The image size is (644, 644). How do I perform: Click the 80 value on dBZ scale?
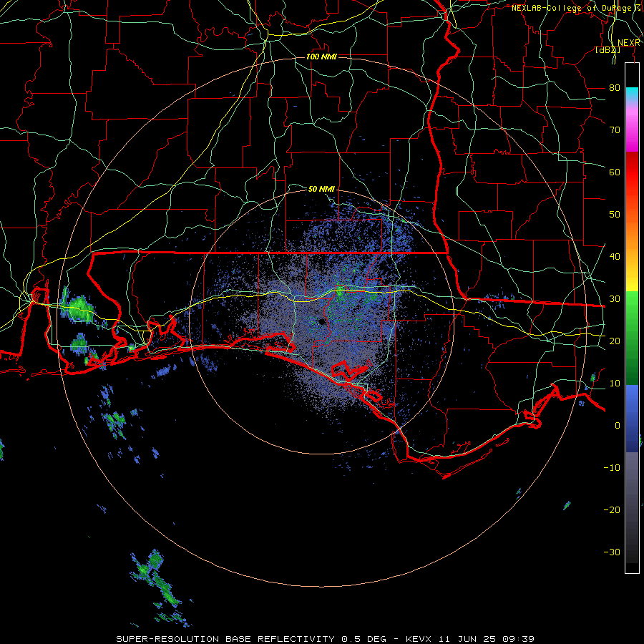click(615, 88)
